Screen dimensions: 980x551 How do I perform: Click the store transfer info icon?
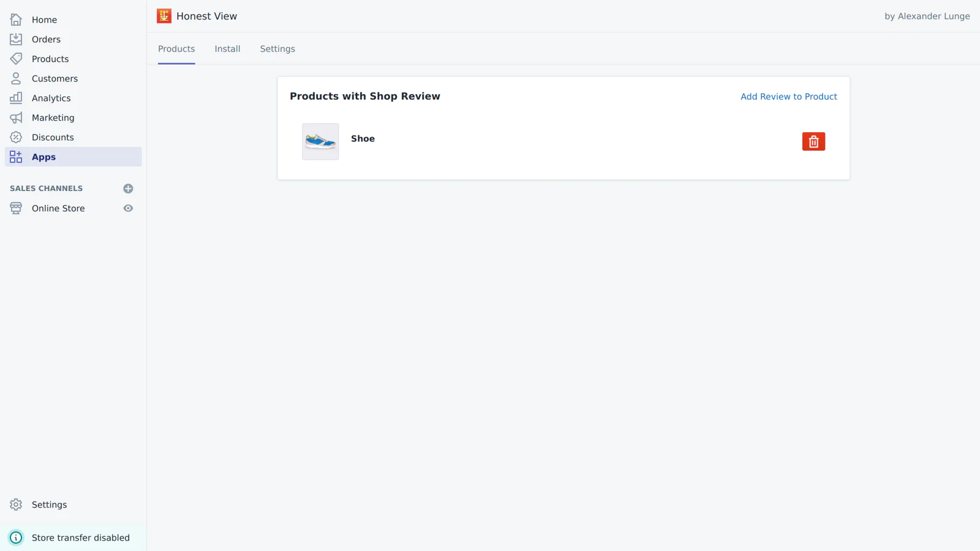point(16,538)
